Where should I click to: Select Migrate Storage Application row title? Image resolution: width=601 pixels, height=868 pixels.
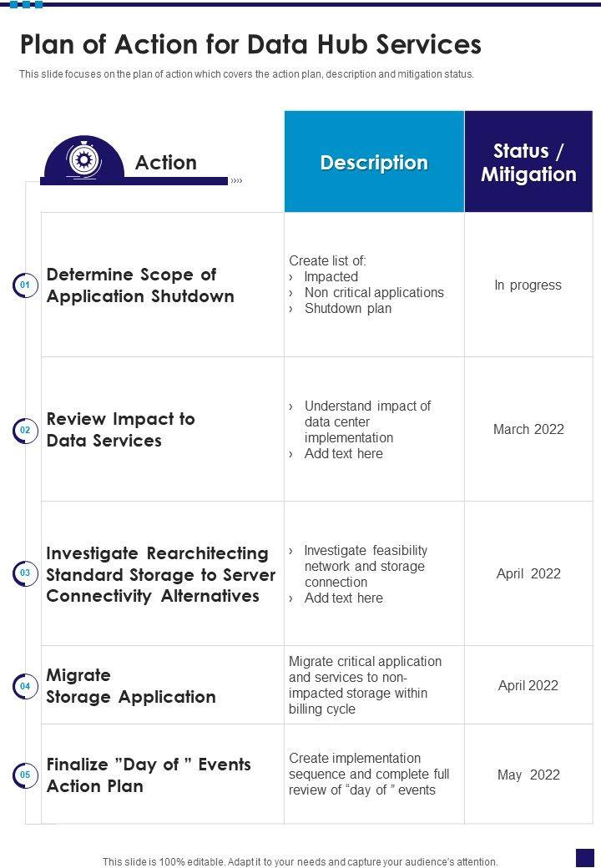131,686
